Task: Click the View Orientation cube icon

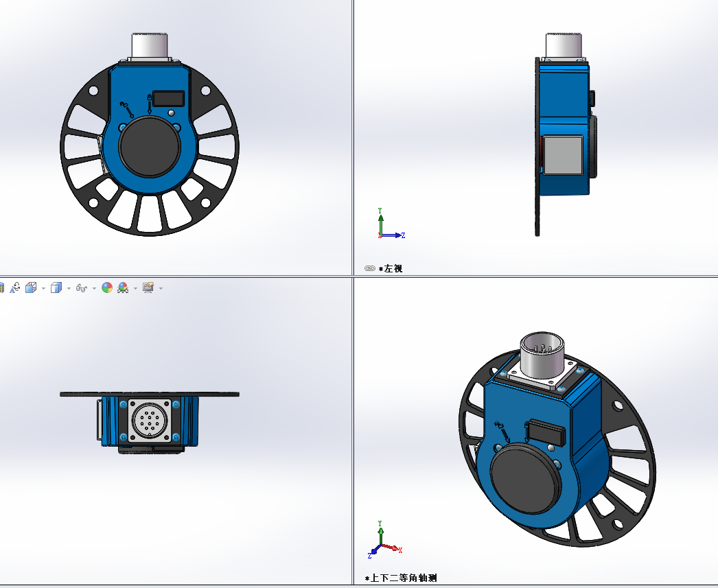Action: (31, 287)
